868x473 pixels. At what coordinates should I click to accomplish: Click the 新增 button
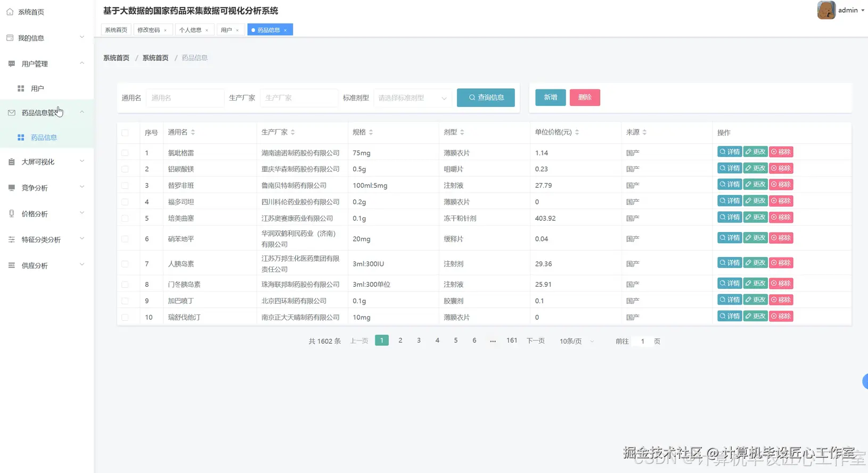coord(551,97)
